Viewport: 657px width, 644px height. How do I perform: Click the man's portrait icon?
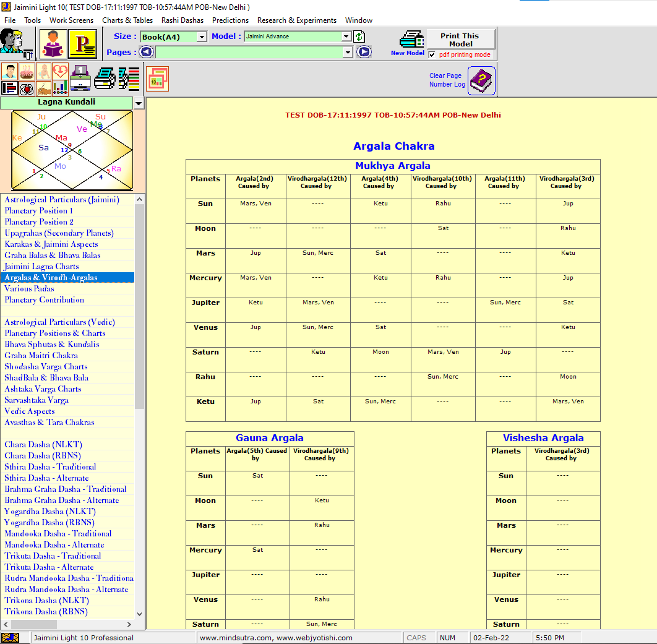click(x=9, y=71)
